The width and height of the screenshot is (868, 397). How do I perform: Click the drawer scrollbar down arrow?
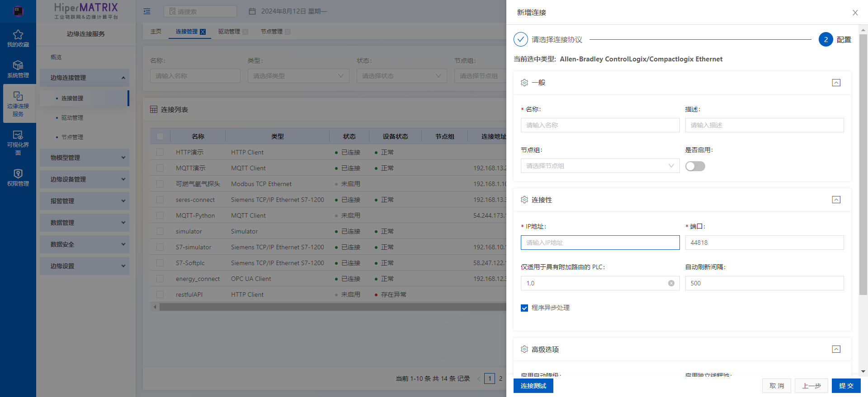click(x=863, y=371)
